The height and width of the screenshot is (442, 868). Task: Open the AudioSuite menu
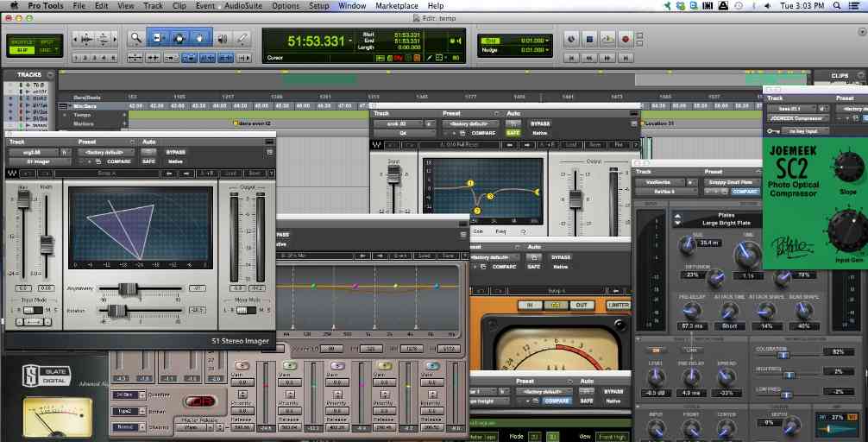coord(242,6)
